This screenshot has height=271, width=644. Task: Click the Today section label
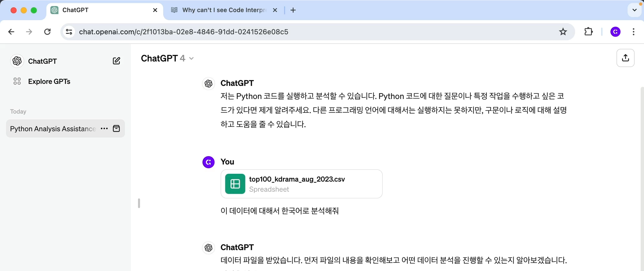click(18, 111)
